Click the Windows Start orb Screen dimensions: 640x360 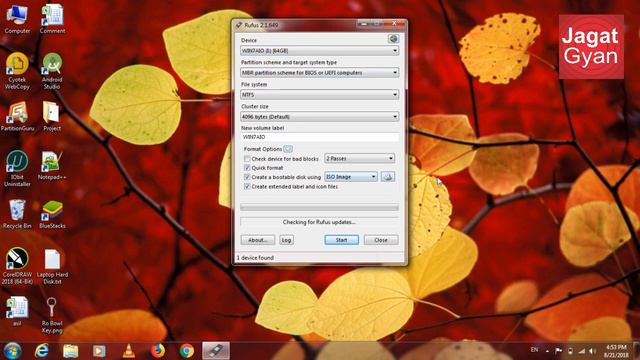pos(13,351)
